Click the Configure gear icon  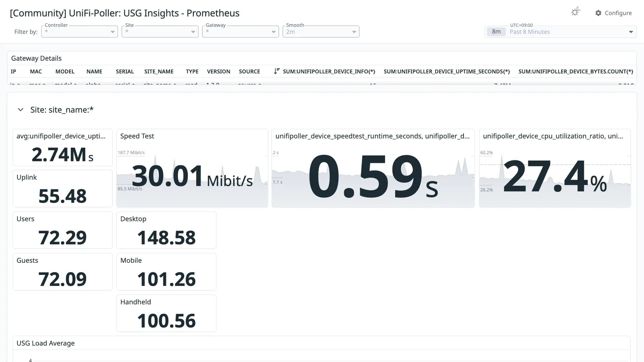[598, 13]
